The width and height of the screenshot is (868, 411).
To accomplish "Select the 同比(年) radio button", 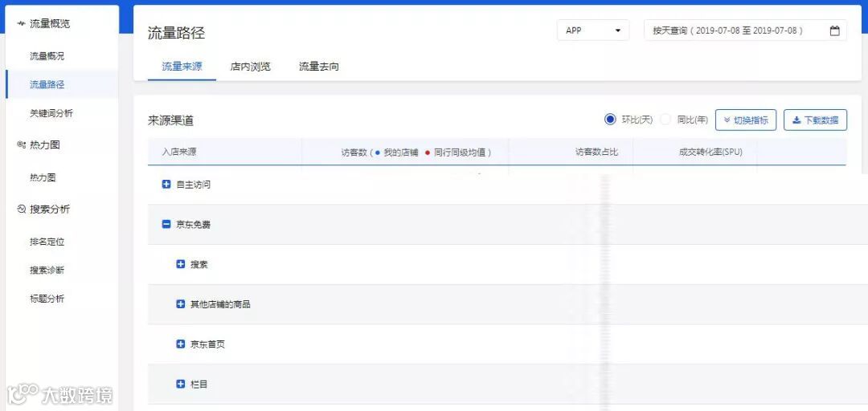I will 665,120.
